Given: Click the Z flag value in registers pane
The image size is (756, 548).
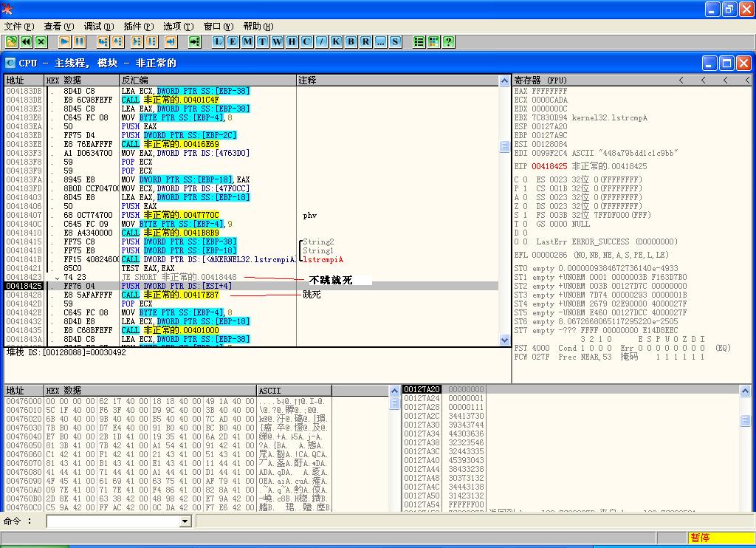Looking at the screenshot, I should pos(526,206).
